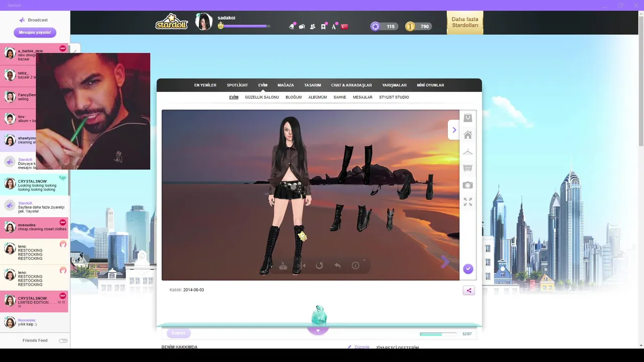The height and width of the screenshot is (362, 644).
Task: Toggle fullscreen icon in suite sidebar
Action: point(468,202)
